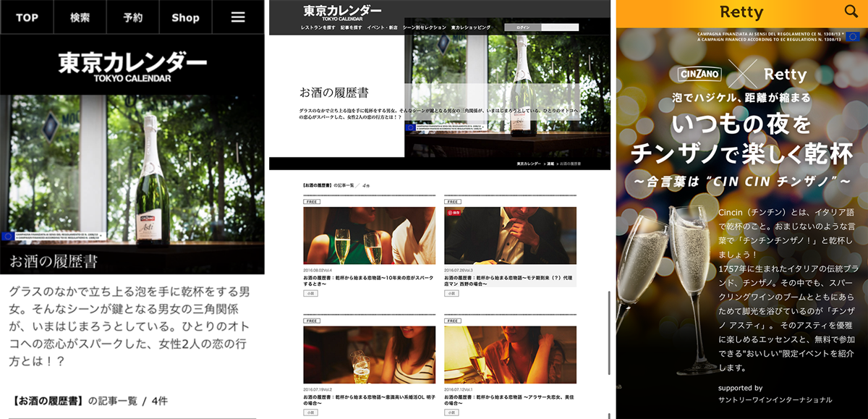Open article title ending 10年来の恋がスパークするとき
This screenshot has width=868, height=419.
coord(367,281)
